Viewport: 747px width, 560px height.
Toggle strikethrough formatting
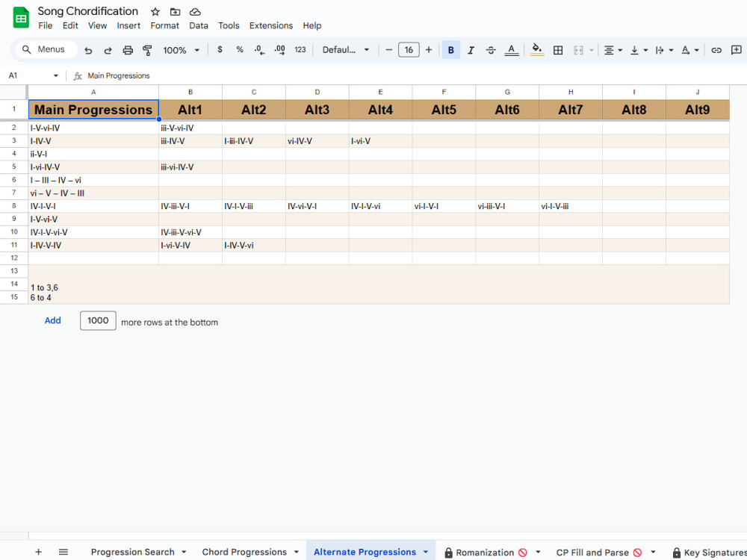click(x=491, y=50)
